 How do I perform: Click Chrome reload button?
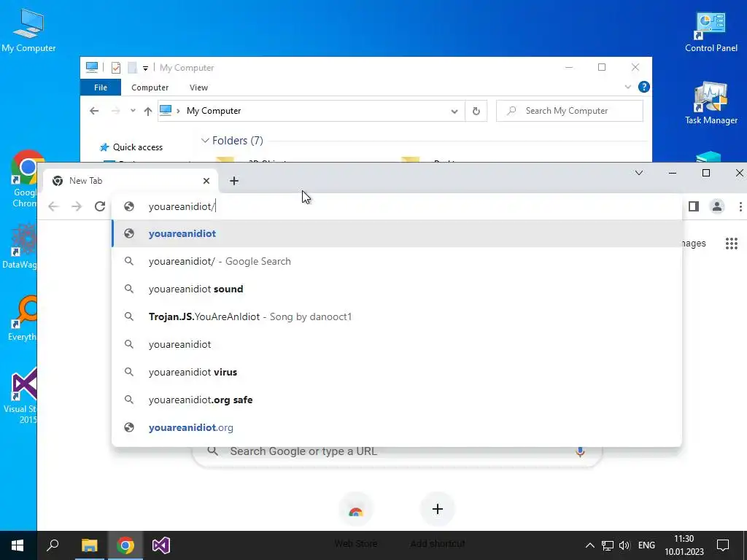[99, 206]
